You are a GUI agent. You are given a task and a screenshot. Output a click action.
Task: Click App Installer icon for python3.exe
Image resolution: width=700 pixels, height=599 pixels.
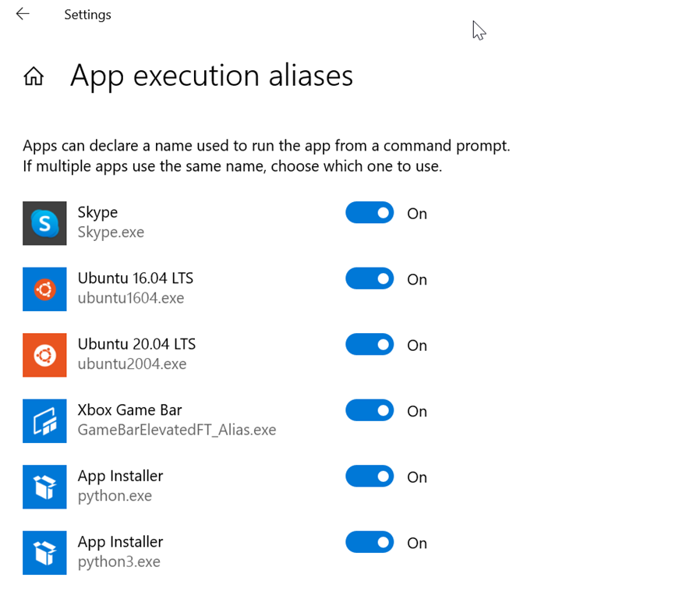[44, 553]
